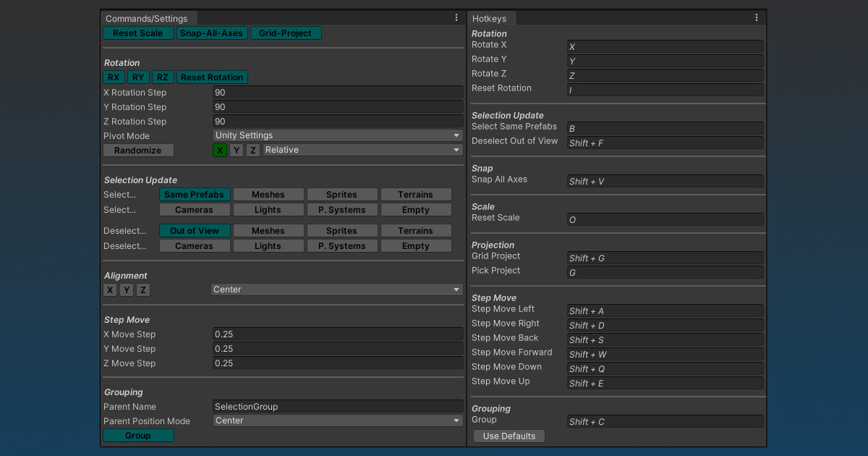Switch to Hotkeys tab
The width and height of the screenshot is (868, 456).
coord(492,19)
